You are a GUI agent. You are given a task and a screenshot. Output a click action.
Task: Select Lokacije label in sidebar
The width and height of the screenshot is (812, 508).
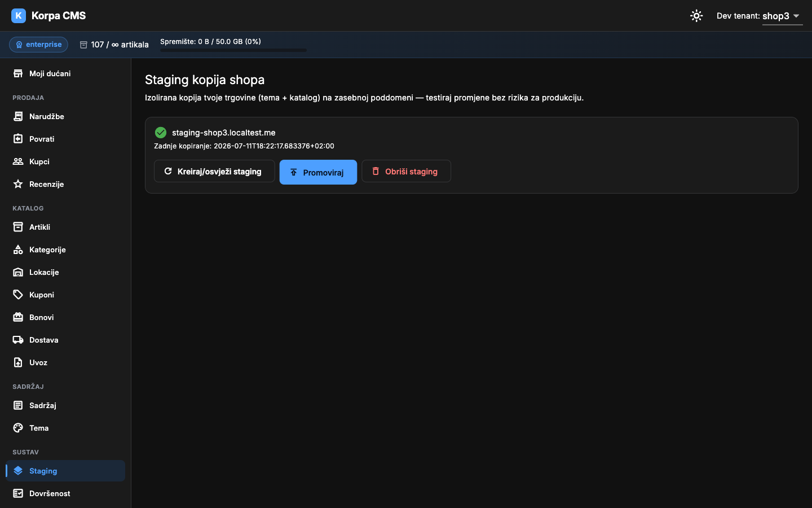point(44,272)
